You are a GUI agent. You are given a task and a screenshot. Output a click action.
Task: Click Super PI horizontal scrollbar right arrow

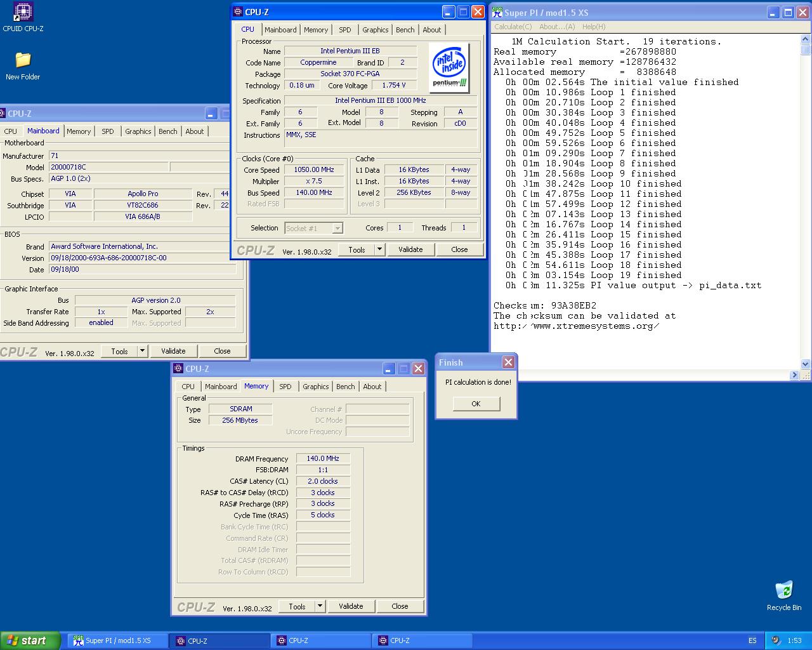(794, 375)
